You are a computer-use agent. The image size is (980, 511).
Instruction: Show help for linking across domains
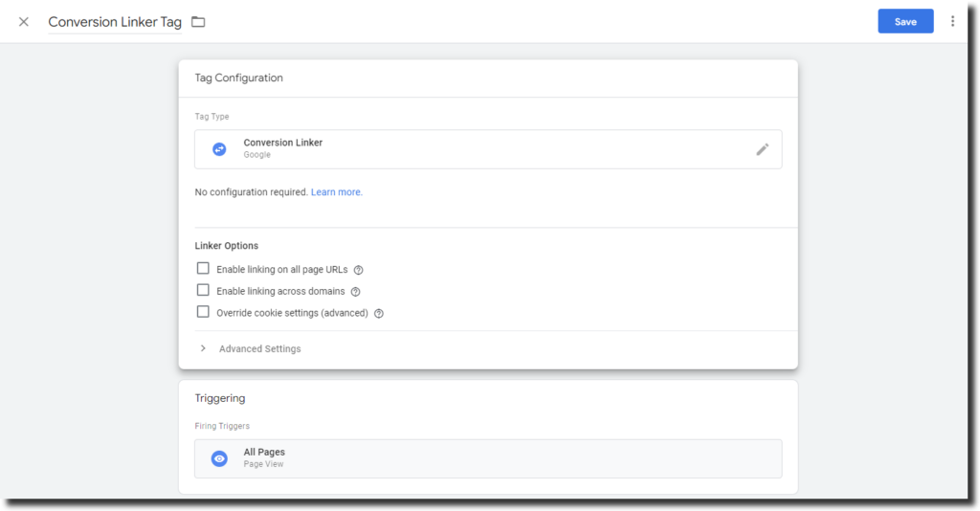(356, 292)
